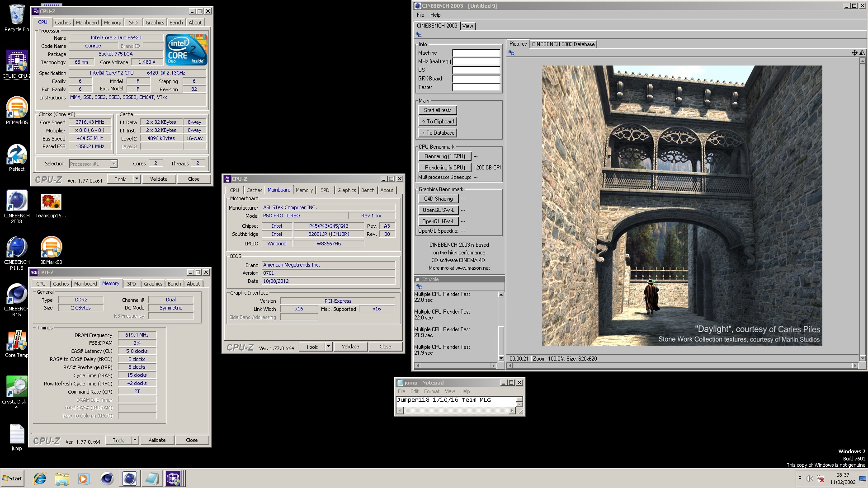
Task: Click the pin icon under the Pictures tab
Action: [x=511, y=53]
